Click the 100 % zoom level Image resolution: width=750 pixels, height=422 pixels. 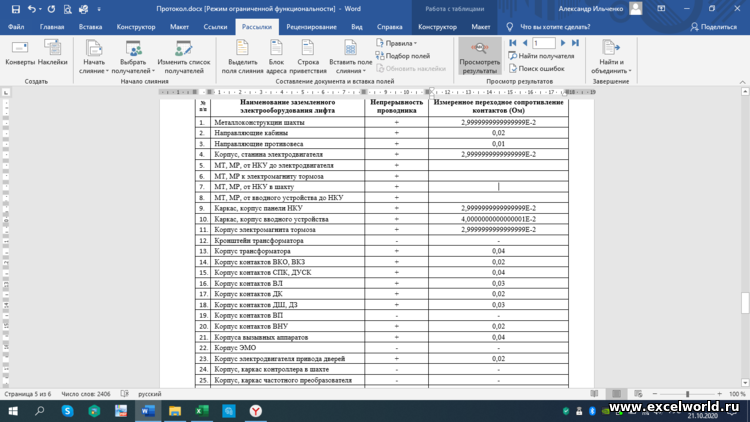(x=737, y=394)
